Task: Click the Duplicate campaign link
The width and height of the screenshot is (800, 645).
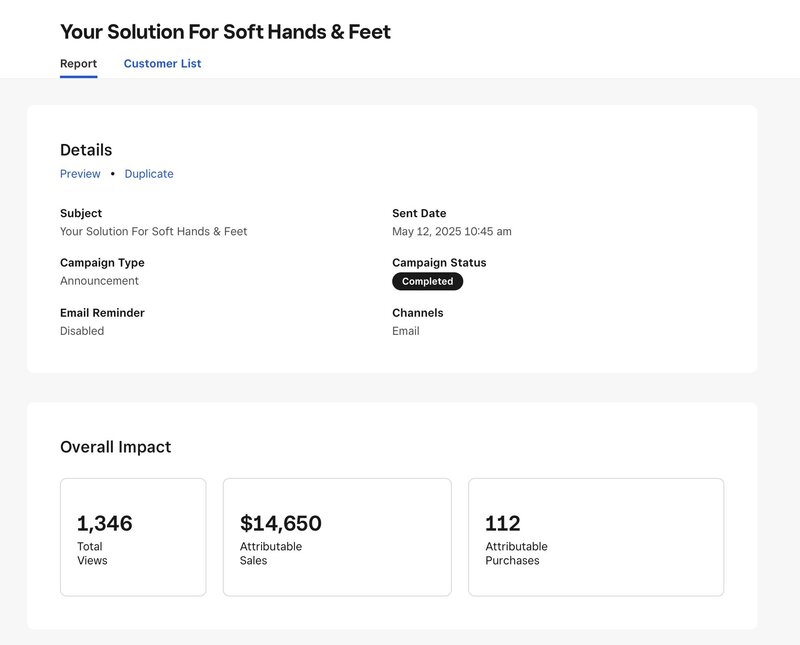Action: tap(149, 174)
